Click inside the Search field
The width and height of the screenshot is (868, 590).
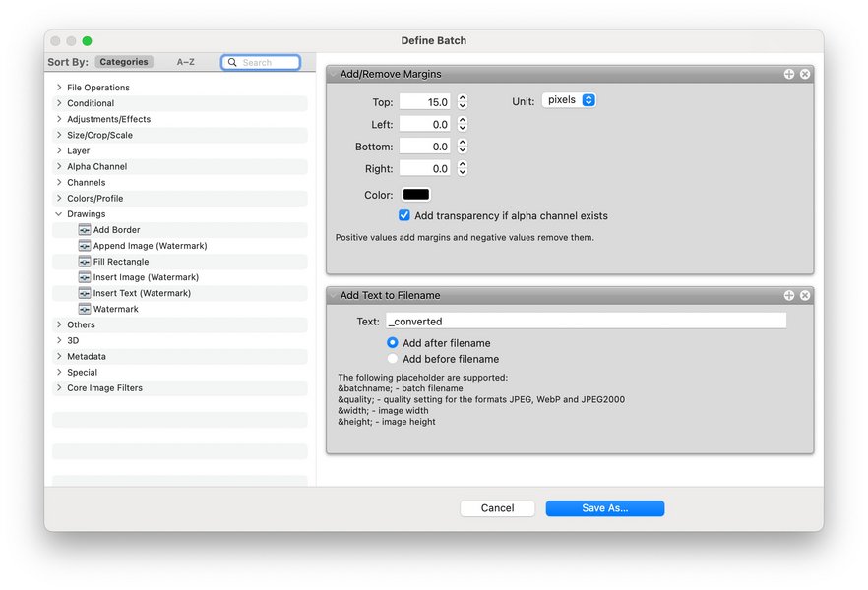point(261,61)
